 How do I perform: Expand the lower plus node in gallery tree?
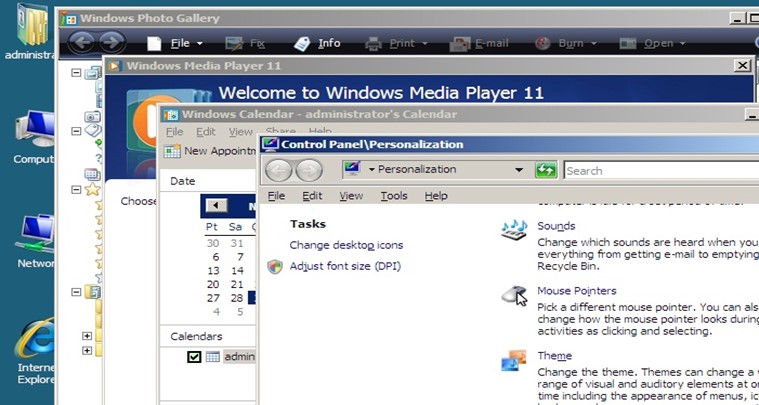pyautogui.click(x=87, y=351)
